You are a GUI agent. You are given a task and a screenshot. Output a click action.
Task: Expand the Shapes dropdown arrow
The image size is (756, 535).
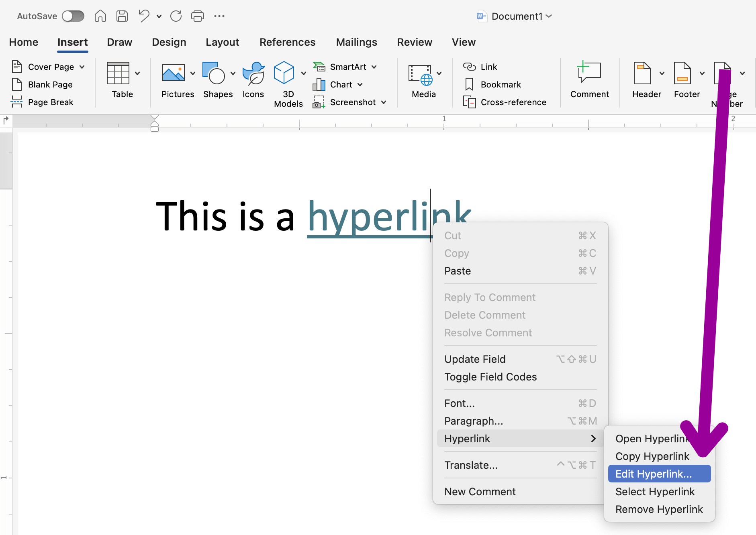[x=233, y=73]
